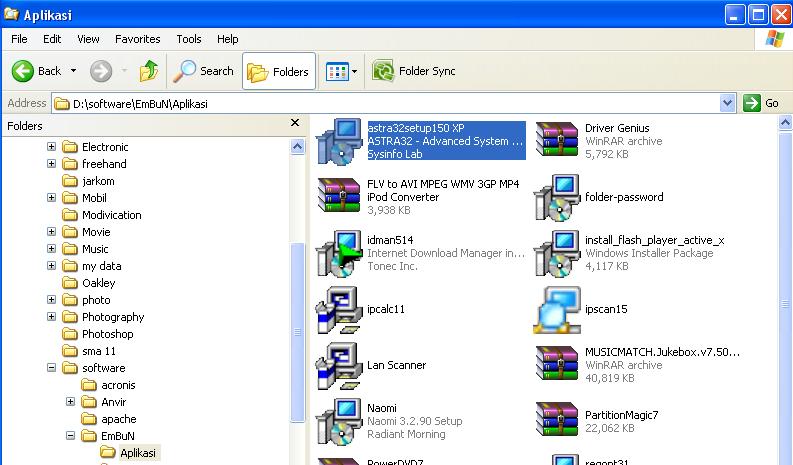This screenshot has width=793, height=465.
Task: Select PartitionMagic7 archive icon
Action: (557, 419)
